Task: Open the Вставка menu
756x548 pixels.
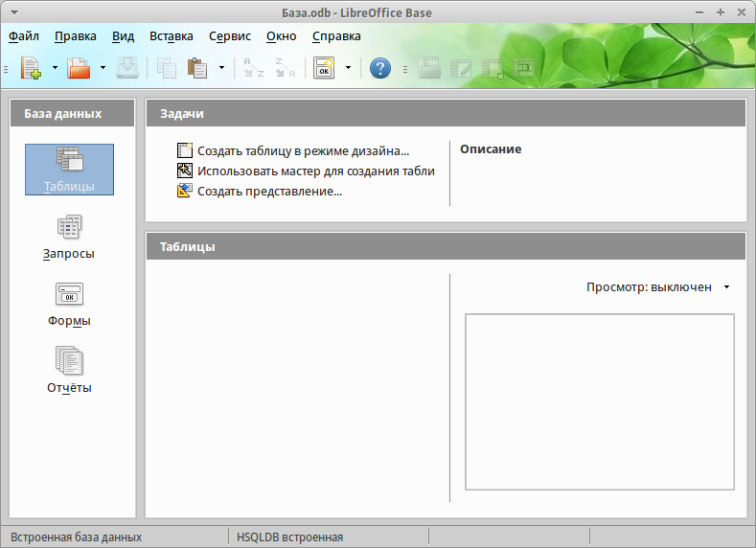Action: [x=172, y=36]
